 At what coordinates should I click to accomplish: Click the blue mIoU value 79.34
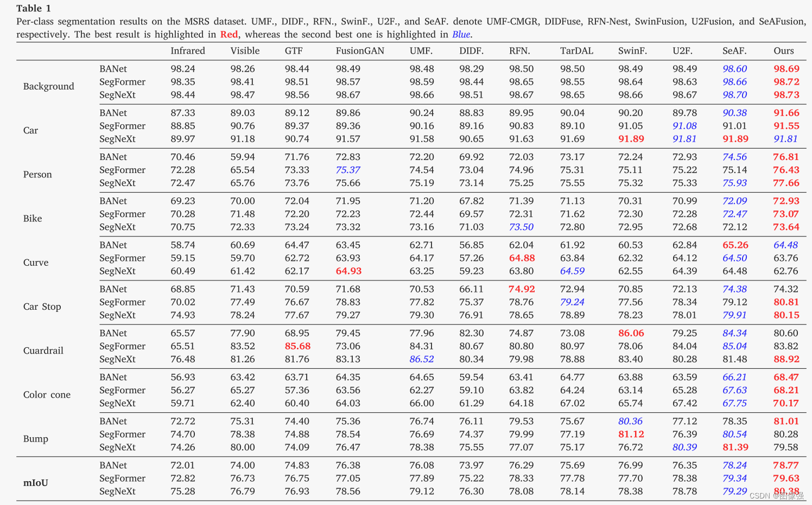[734, 478]
